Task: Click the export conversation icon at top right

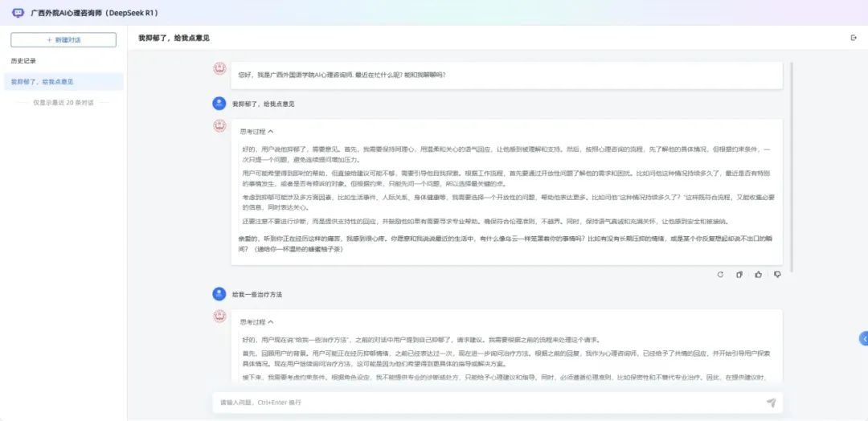Action: point(853,38)
